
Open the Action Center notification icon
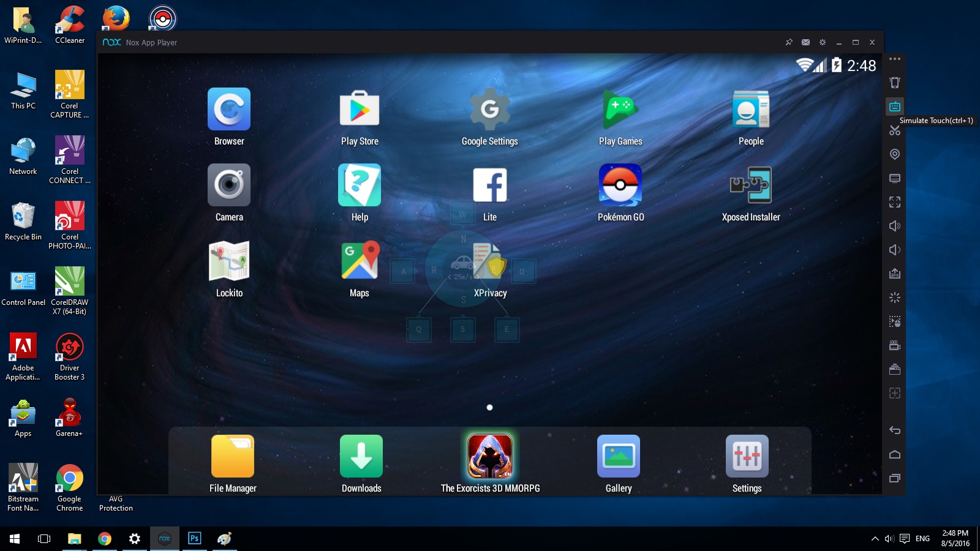(905, 539)
